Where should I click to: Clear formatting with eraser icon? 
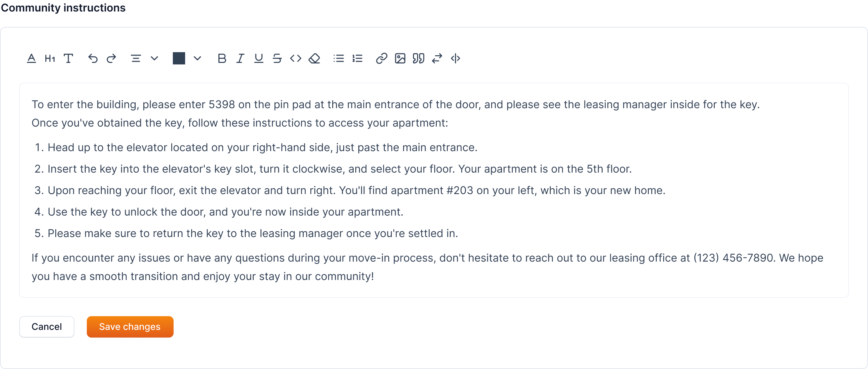coord(314,59)
